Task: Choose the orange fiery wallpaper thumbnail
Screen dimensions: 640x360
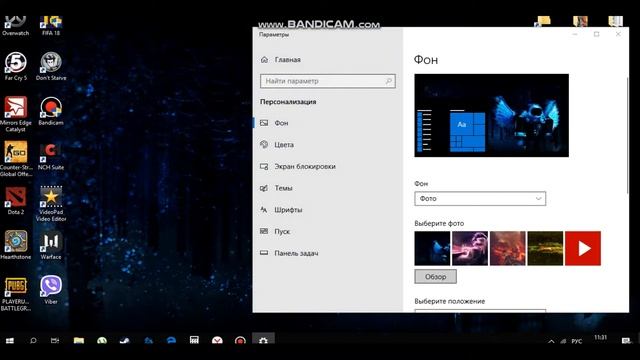Action: click(507, 248)
